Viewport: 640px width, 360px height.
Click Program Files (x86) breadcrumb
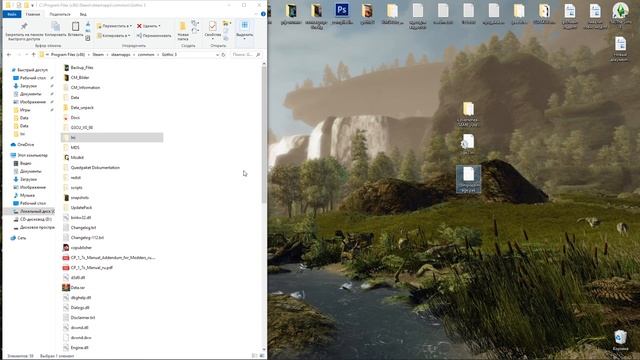(68, 55)
